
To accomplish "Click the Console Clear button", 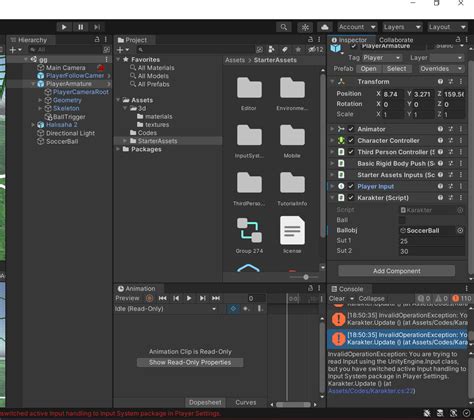I will tap(337, 299).
